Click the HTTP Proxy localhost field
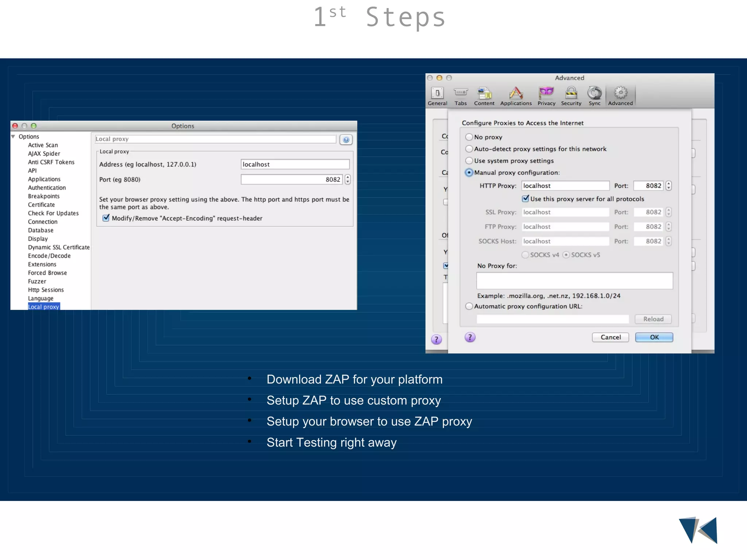747x560 pixels. click(565, 186)
